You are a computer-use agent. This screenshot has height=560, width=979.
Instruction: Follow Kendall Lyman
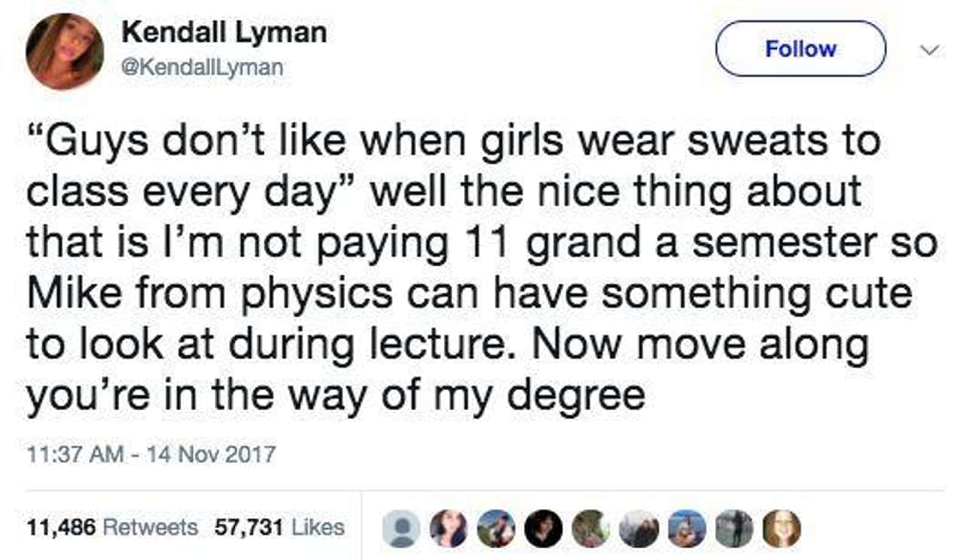pos(800,49)
